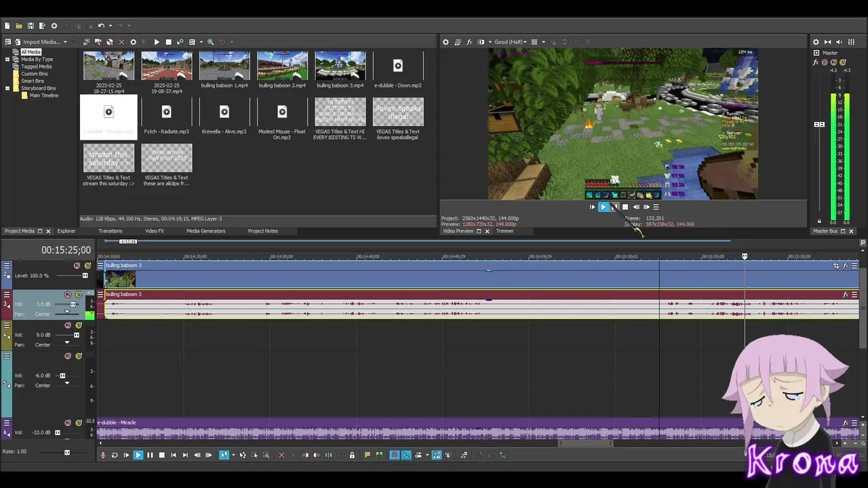Open the Video Preview transport hamburger menu
The height and width of the screenshot is (488, 868).
coord(656,207)
